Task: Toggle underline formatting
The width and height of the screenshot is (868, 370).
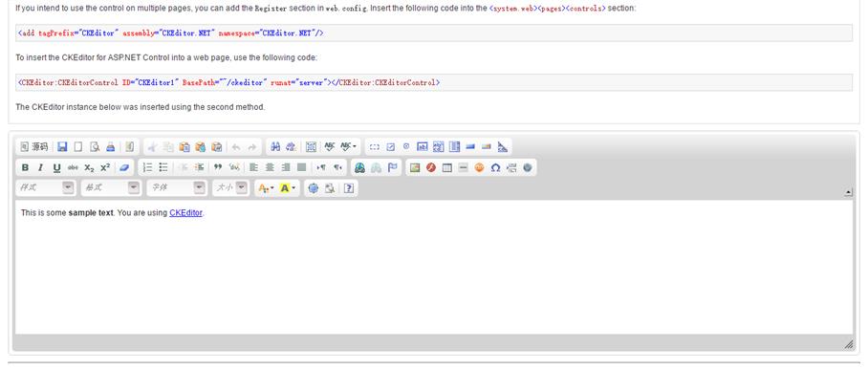Action: 56,167
